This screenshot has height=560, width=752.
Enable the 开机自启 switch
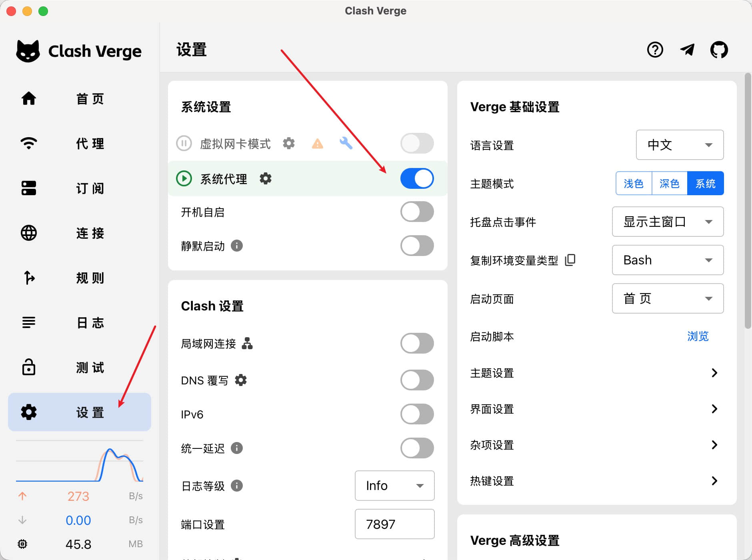coord(417,212)
